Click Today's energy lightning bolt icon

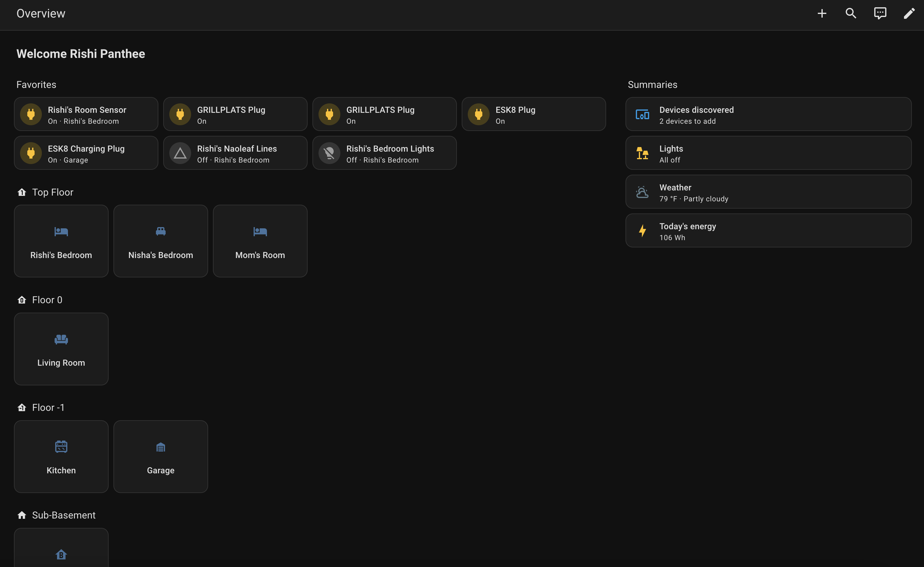click(642, 231)
